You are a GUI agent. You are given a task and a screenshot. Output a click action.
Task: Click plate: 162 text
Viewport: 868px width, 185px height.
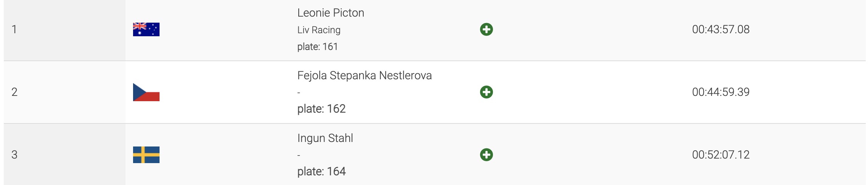pos(321,109)
